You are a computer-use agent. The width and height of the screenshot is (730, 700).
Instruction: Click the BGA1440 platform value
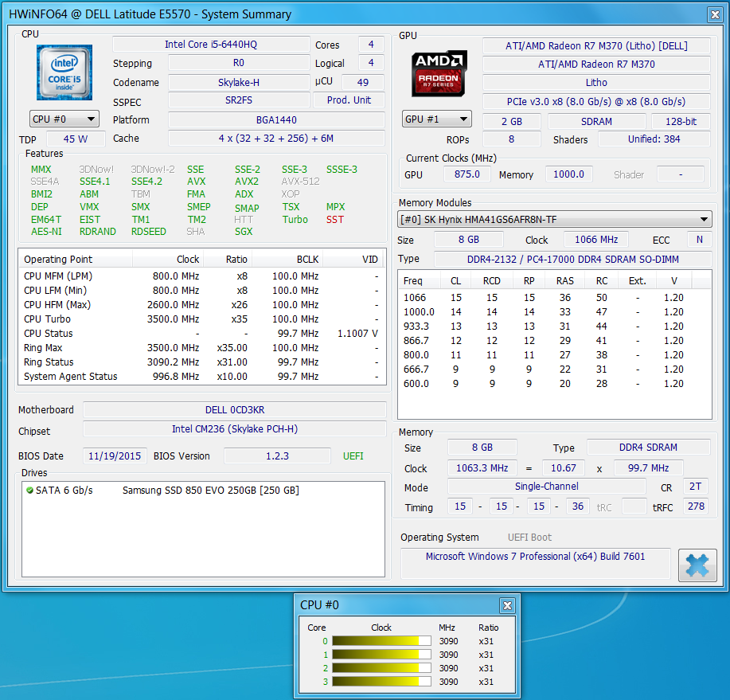pyautogui.click(x=276, y=119)
